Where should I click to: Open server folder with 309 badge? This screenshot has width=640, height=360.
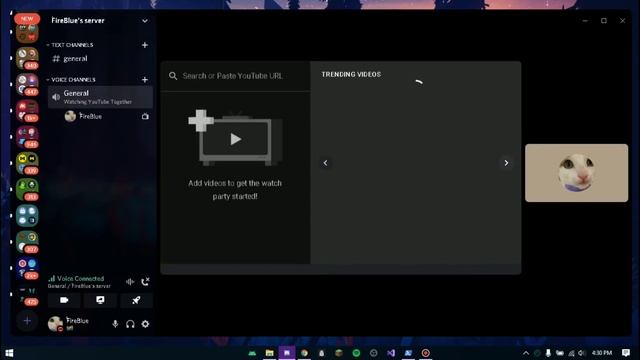[27, 163]
